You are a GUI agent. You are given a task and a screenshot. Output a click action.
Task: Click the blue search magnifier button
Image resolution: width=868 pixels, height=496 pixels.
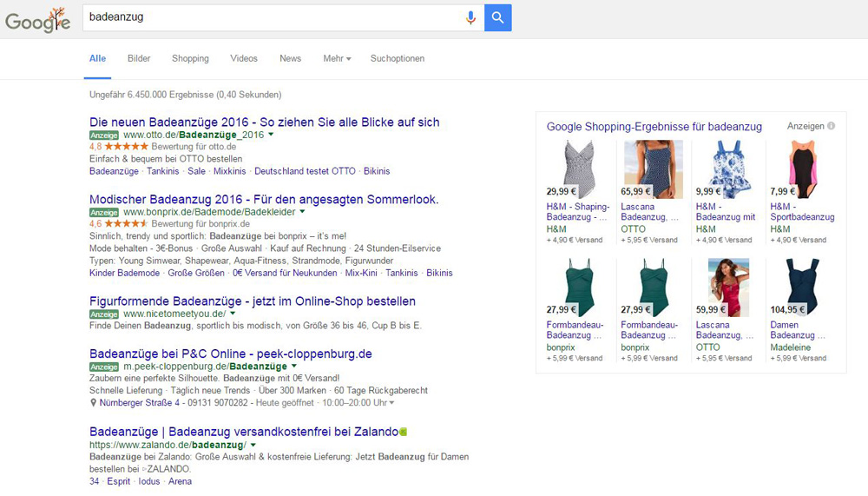[497, 17]
